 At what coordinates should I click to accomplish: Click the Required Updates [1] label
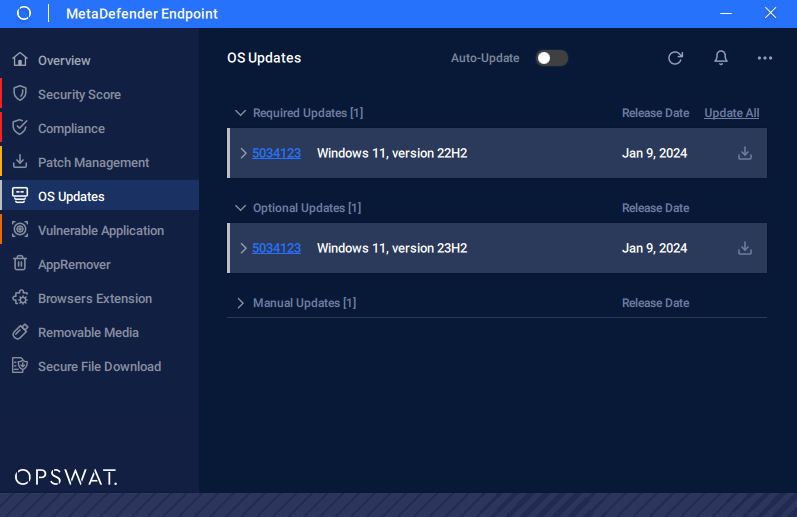point(308,113)
